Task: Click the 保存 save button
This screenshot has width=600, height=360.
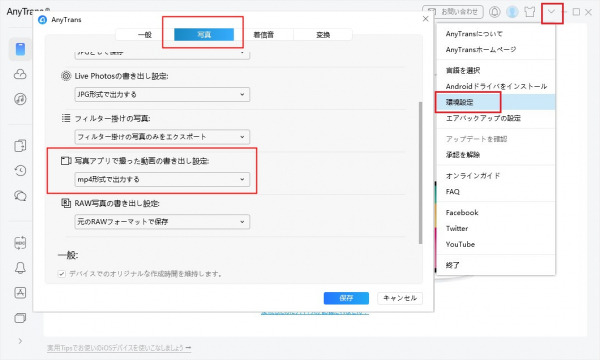Action: pos(346,298)
